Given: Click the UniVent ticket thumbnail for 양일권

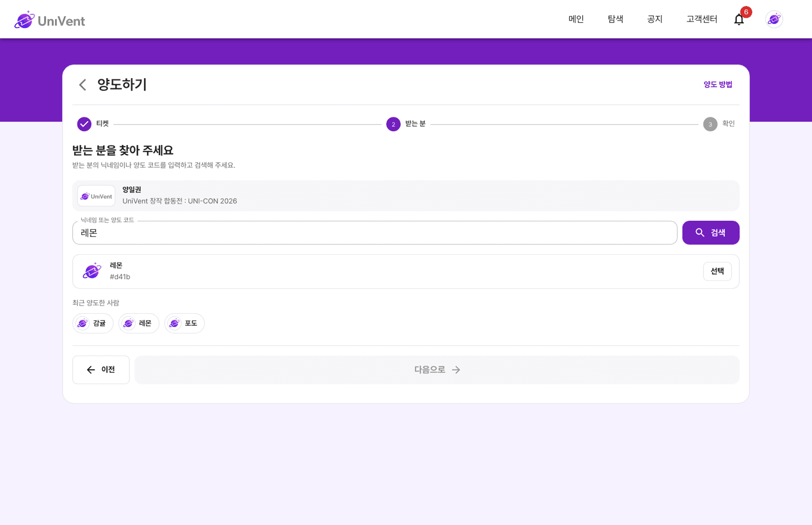Looking at the screenshot, I should click(96, 196).
